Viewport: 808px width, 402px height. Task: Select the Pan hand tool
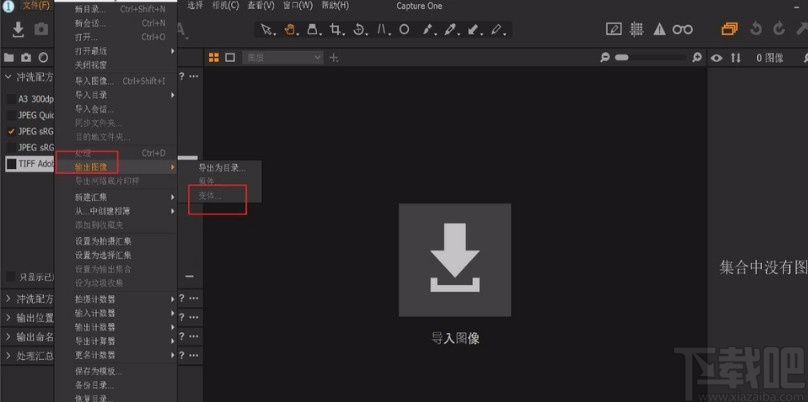[x=290, y=29]
